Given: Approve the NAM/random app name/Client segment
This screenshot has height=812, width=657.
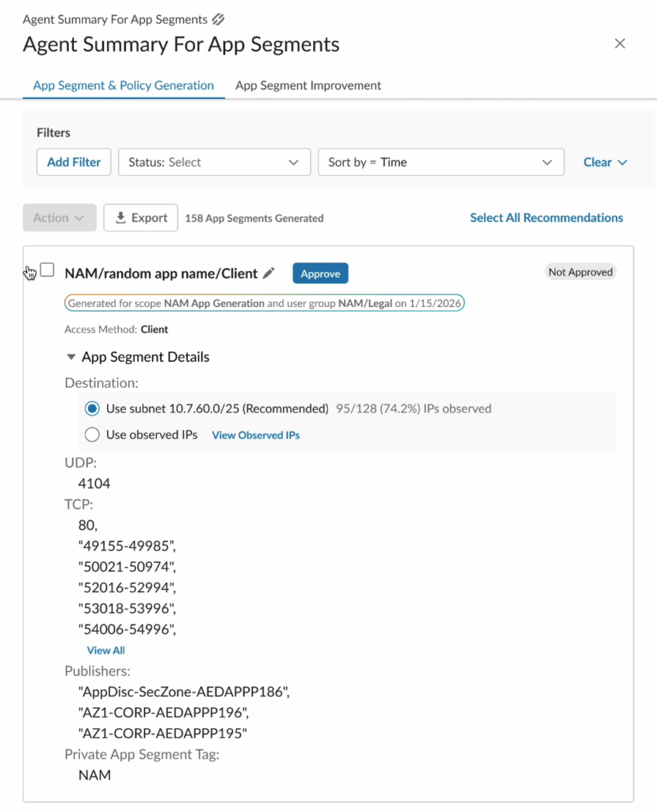Looking at the screenshot, I should [x=320, y=274].
